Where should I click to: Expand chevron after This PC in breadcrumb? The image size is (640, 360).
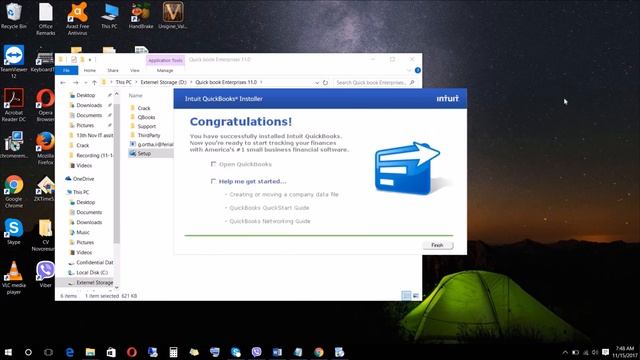coord(136,82)
